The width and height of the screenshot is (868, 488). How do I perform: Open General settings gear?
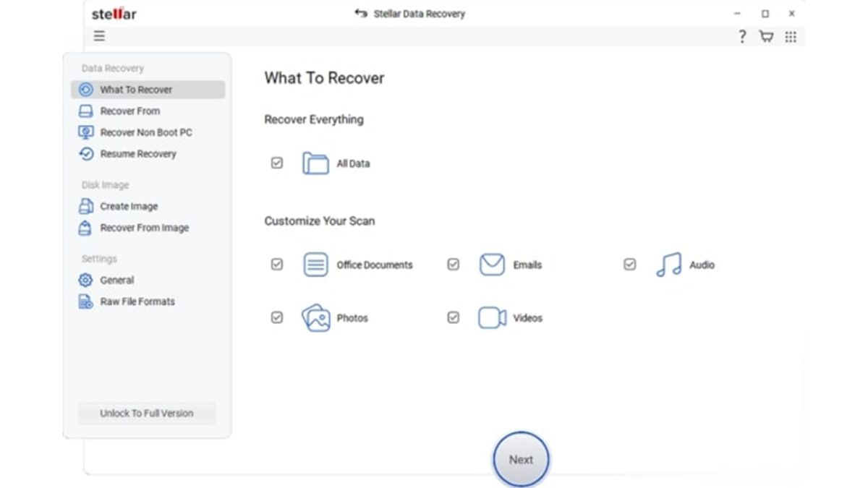tap(85, 280)
